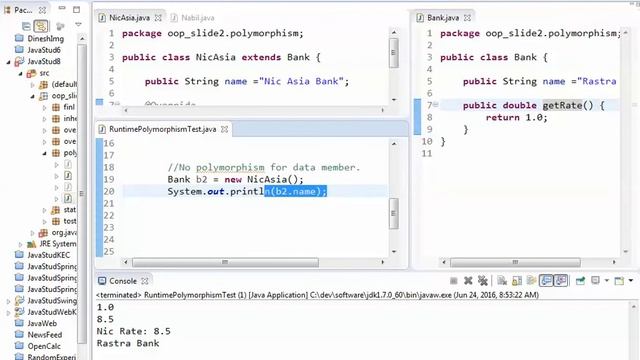Select the JavaWeb project
Screen dimensions: 640x360
[42, 324]
